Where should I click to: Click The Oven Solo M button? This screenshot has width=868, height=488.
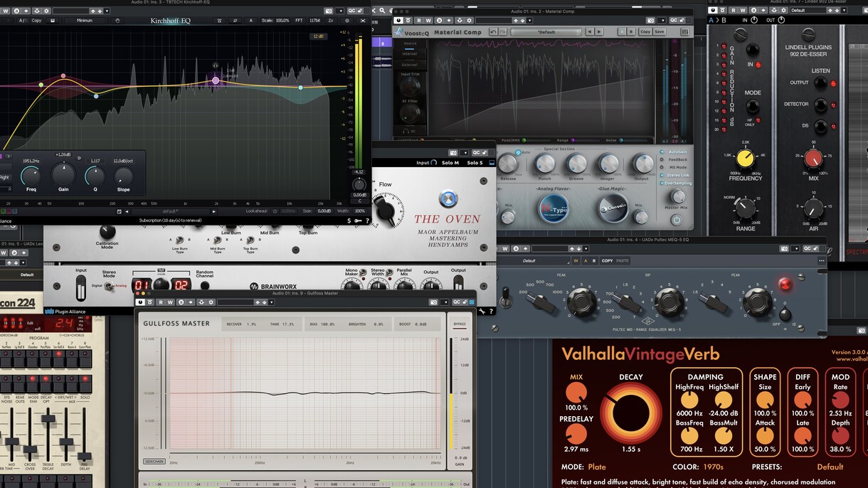(x=450, y=163)
